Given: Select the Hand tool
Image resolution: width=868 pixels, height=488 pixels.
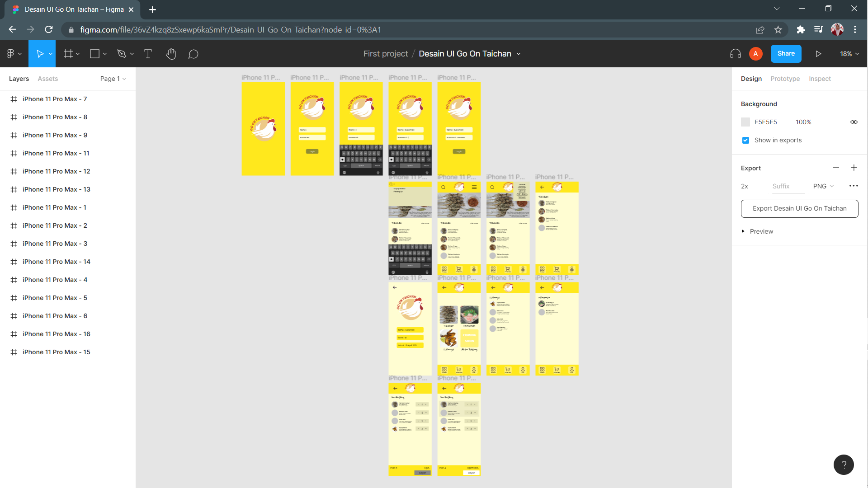Looking at the screenshot, I should [x=171, y=54].
